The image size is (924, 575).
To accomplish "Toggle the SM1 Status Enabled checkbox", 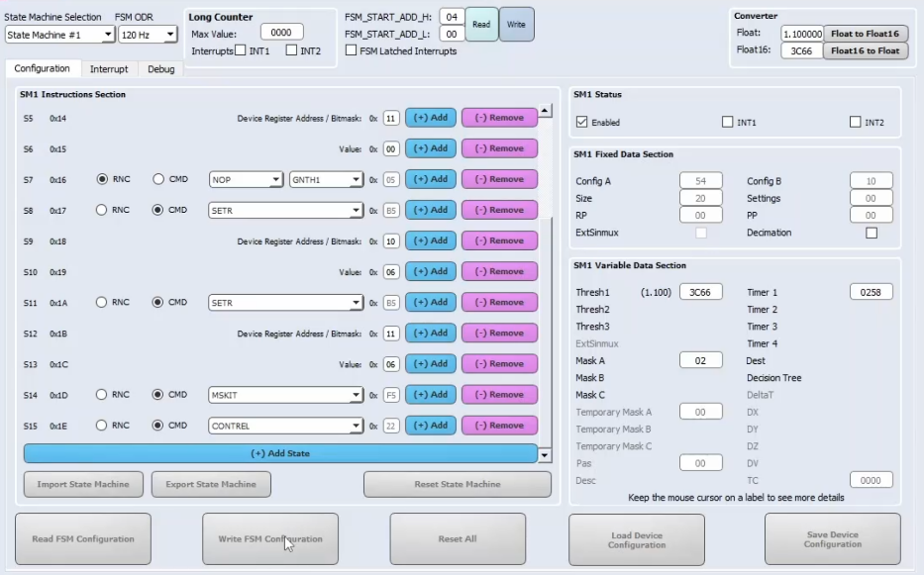I will tap(582, 122).
